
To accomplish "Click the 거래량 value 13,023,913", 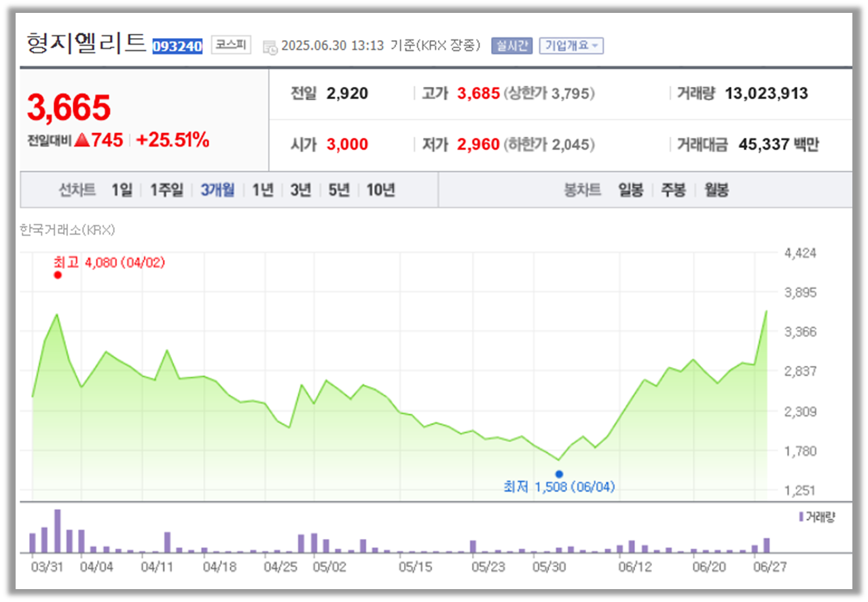I will click(767, 94).
